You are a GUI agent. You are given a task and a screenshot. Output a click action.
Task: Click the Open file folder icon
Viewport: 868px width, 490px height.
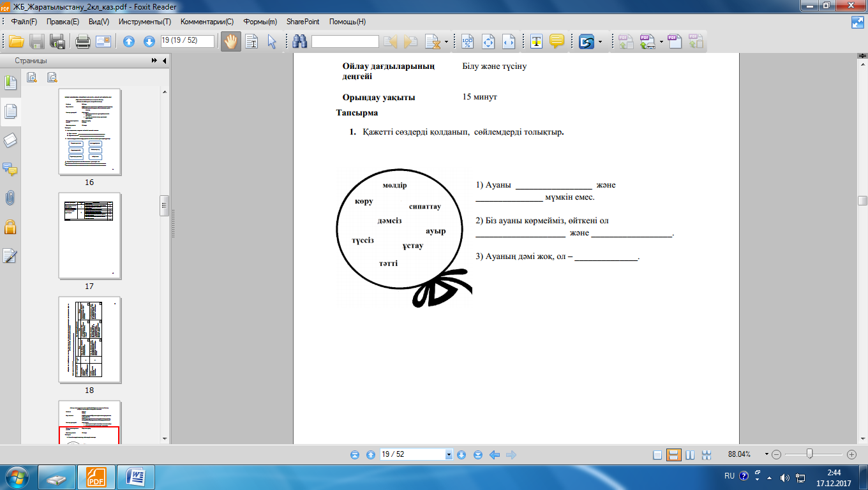(16, 41)
